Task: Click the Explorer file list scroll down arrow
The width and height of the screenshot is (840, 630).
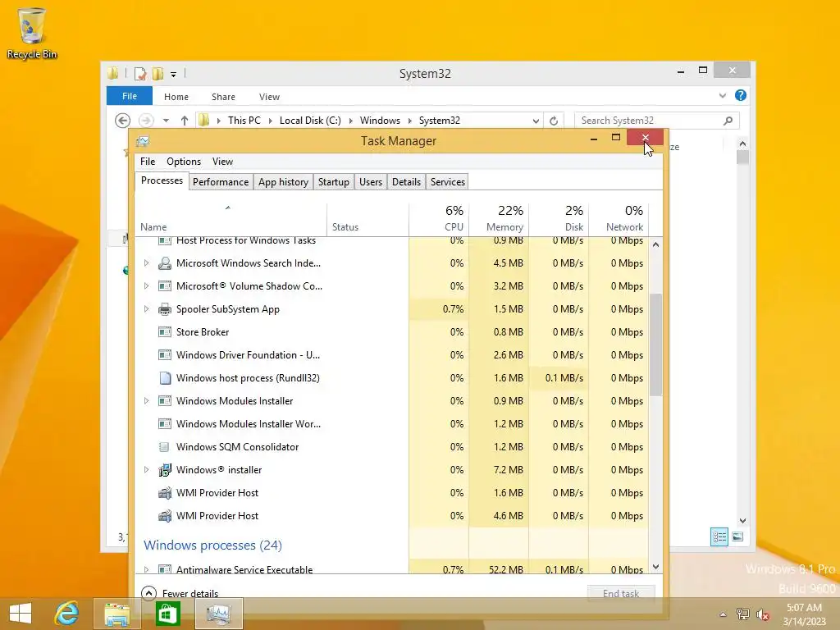Action: pos(742,521)
